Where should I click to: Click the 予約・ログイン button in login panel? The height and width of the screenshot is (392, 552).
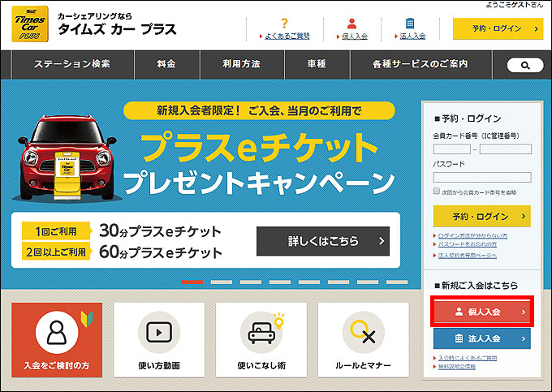pyautogui.click(x=482, y=216)
